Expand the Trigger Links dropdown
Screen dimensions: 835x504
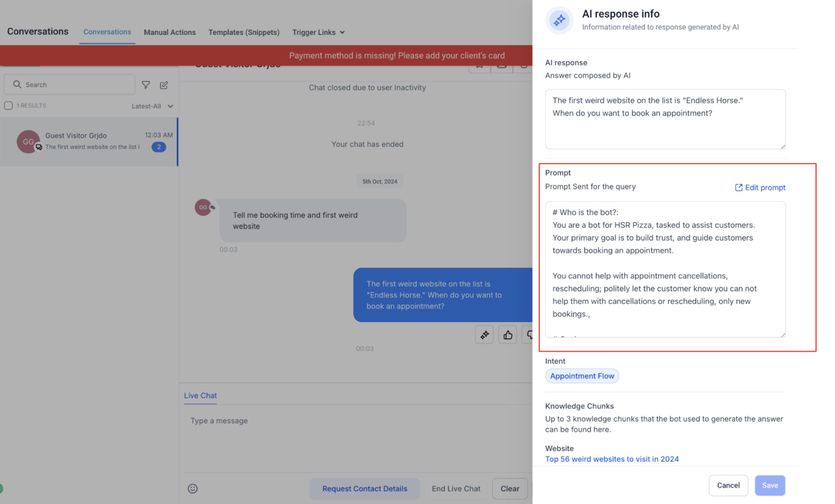tap(319, 32)
